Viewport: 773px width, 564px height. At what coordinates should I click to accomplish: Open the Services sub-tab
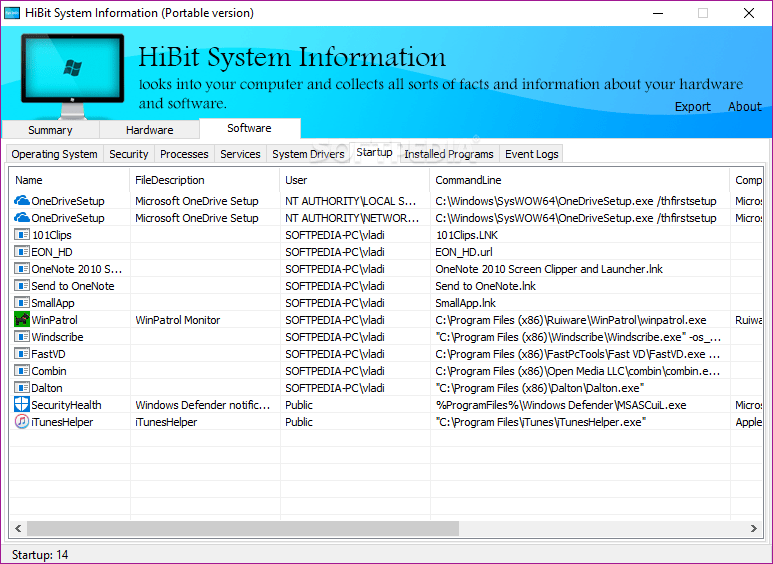[240, 154]
